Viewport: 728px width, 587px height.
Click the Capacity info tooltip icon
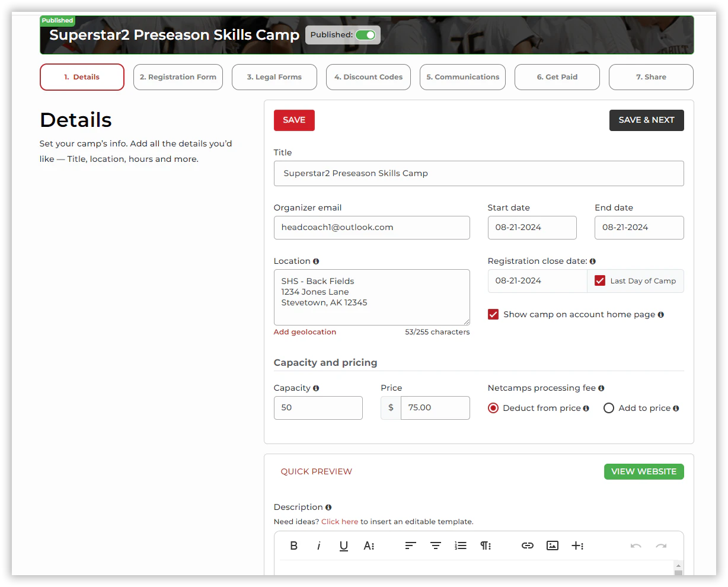(317, 388)
